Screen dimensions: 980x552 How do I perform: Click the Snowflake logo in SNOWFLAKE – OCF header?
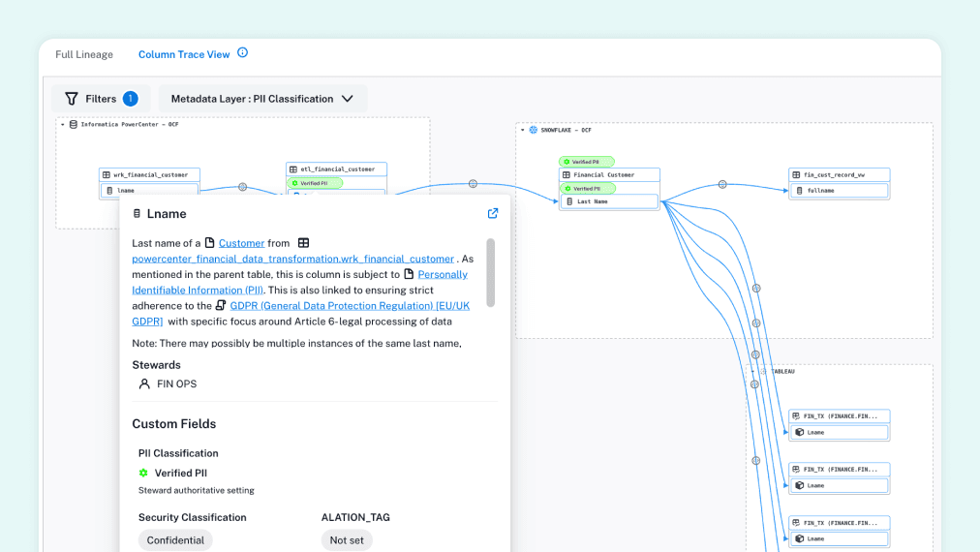click(533, 130)
